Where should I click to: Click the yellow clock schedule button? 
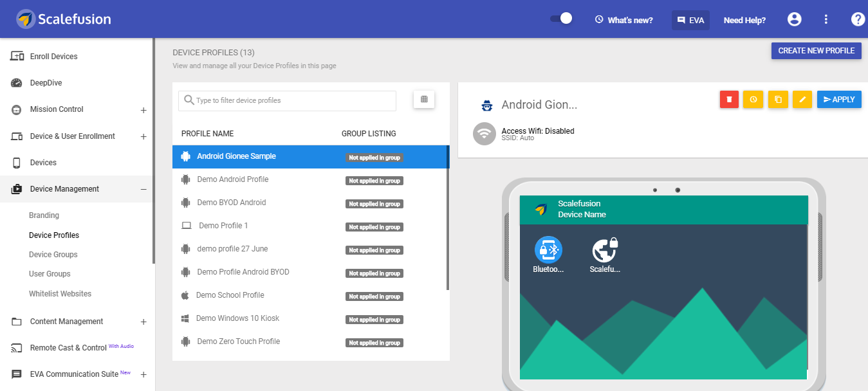[753, 99]
